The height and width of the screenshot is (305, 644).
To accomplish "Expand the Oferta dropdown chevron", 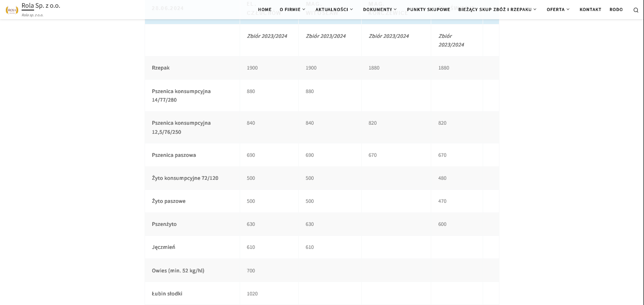I will click(x=568, y=10).
